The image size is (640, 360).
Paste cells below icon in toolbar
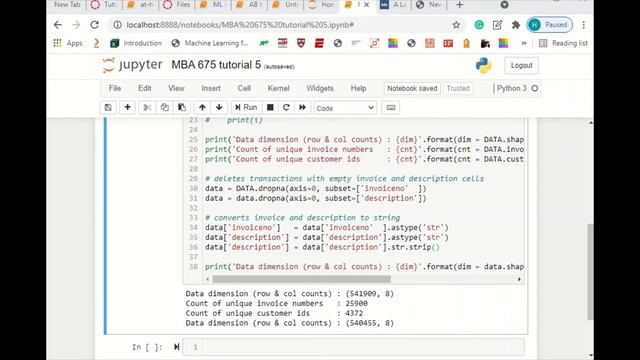click(182, 107)
